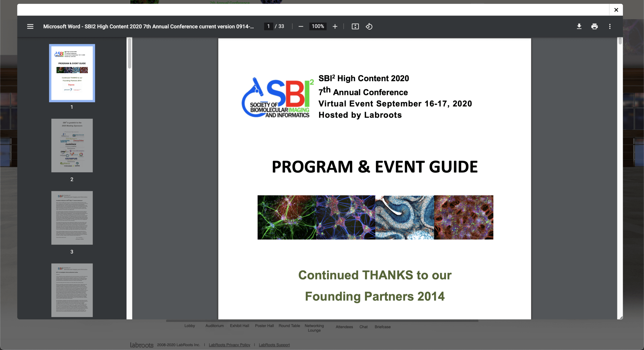Zoom out with the minus button
This screenshot has height=350, width=644.
(x=301, y=26)
